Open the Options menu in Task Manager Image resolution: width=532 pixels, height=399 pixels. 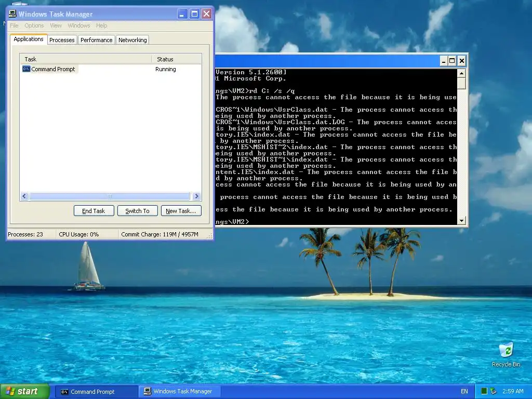tap(34, 25)
